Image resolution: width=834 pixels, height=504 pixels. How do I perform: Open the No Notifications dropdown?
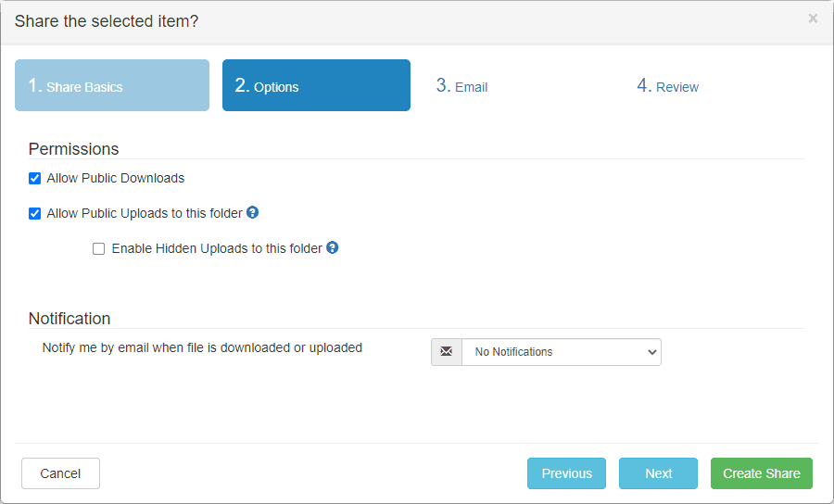point(562,352)
